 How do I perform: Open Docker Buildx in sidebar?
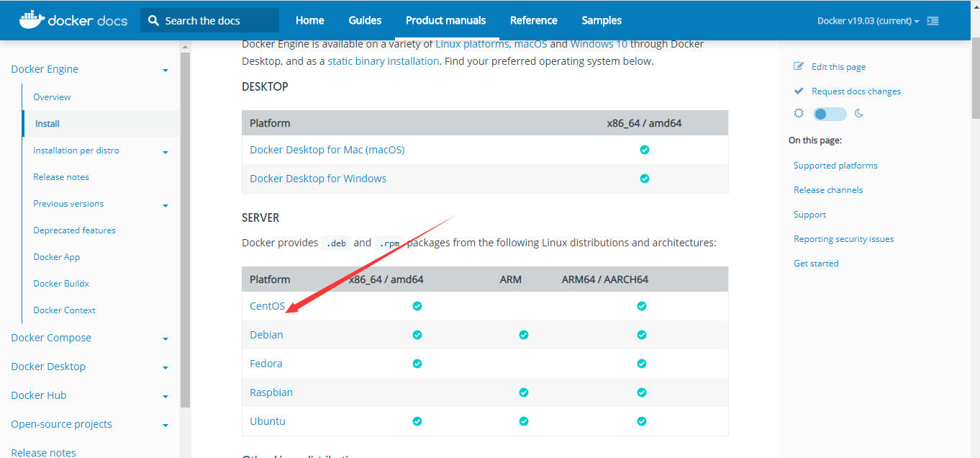tap(61, 284)
